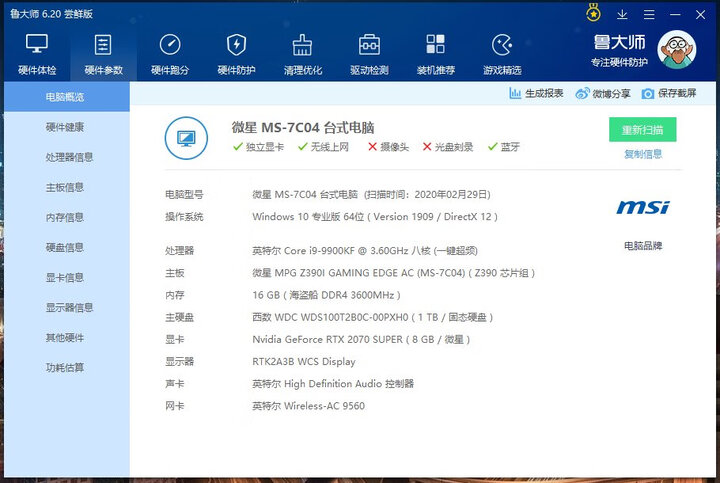
Task: Click 保存截屏 save screenshot
Action: click(669, 93)
